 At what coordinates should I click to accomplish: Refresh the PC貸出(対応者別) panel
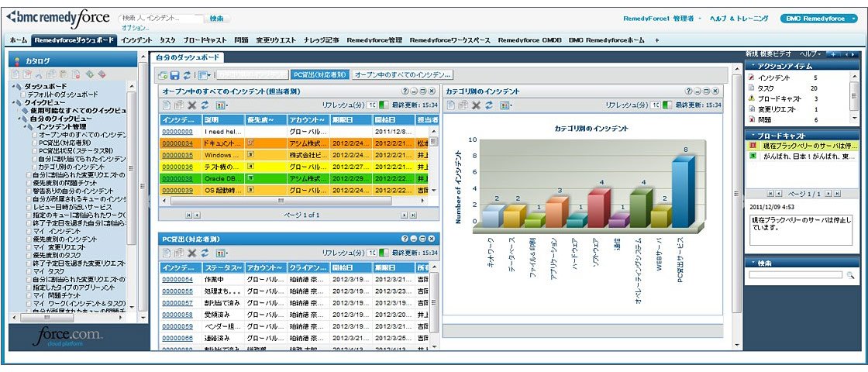pyautogui.click(x=205, y=253)
